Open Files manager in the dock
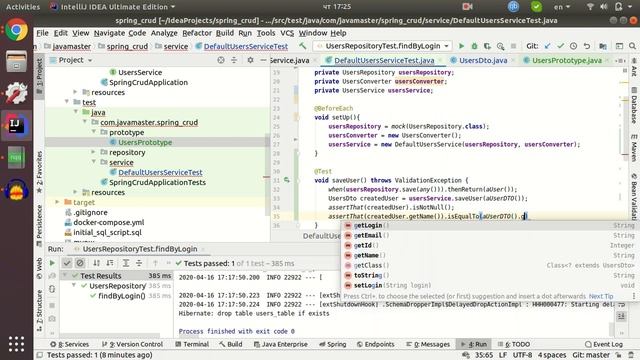The image size is (640, 360). [16, 62]
